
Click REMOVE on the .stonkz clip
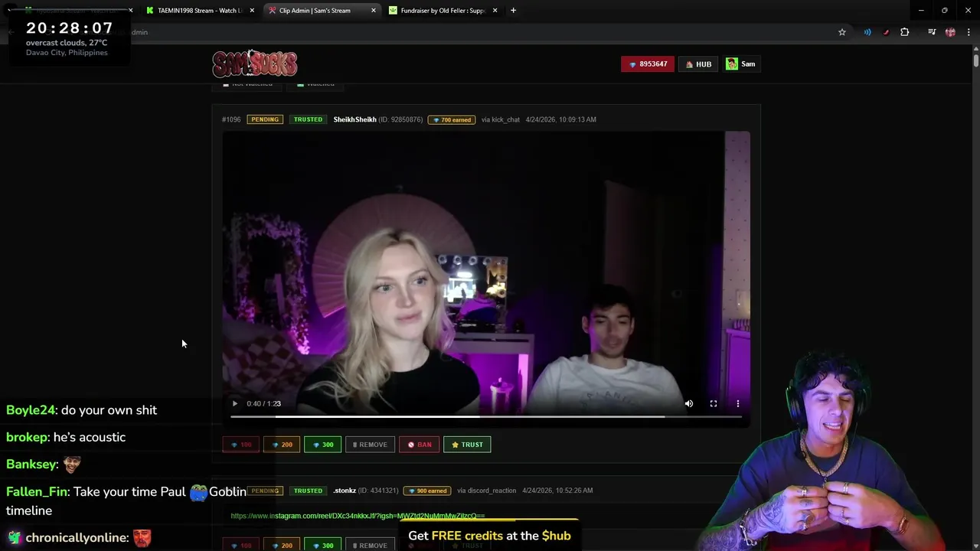point(370,545)
